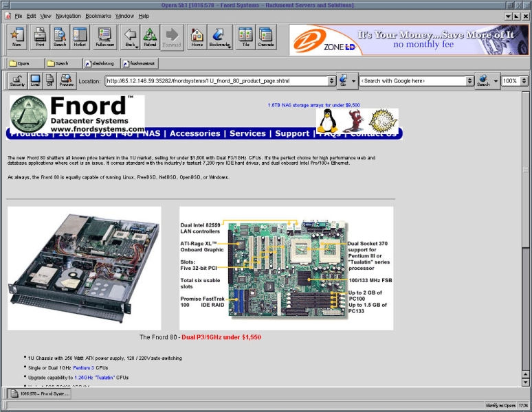The height and width of the screenshot is (412, 532).
Task: Click the OpenBSD pufferfish image
Action: click(383, 121)
